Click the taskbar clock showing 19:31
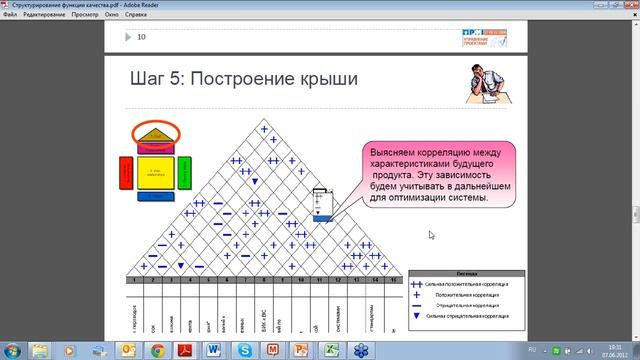 click(615, 351)
